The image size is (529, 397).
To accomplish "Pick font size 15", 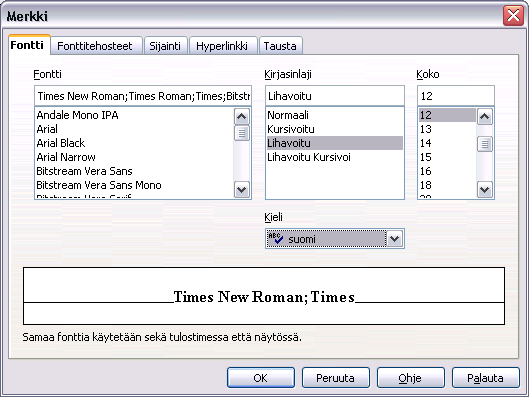I will (447, 157).
